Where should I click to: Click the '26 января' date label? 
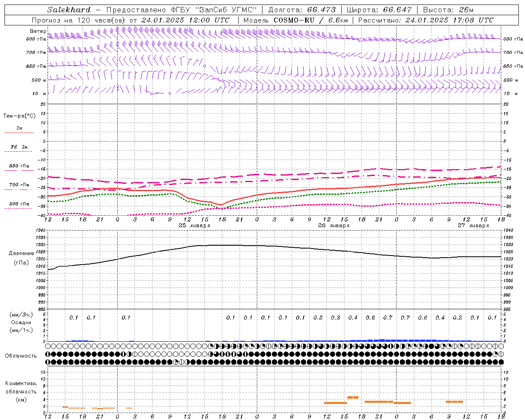pyautogui.click(x=333, y=226)
